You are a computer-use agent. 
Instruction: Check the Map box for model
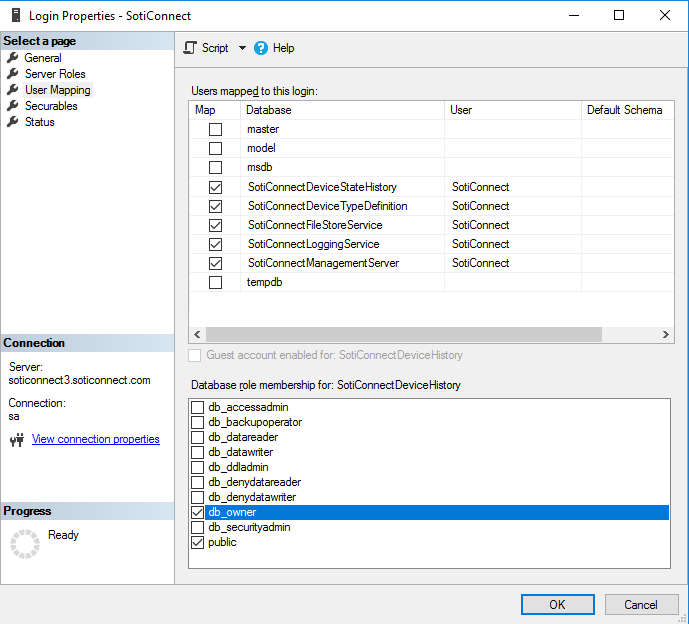point(215,149)
